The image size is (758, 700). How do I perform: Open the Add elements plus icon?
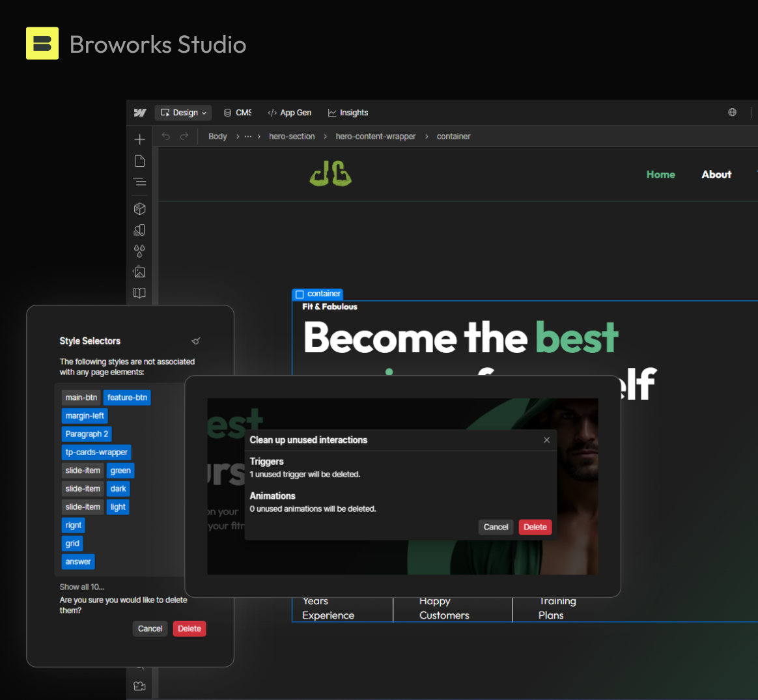pyautogui.click(x=140, y=139)
